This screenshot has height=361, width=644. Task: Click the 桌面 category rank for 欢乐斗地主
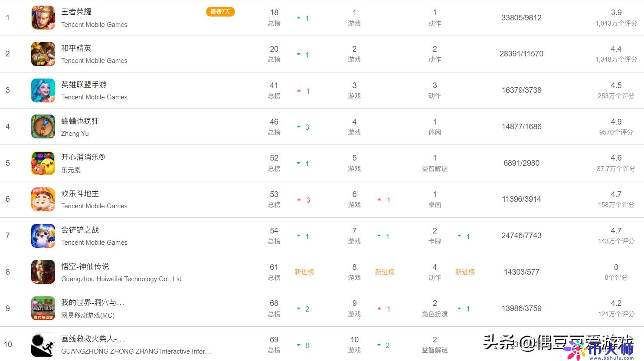tap(435, 199)
